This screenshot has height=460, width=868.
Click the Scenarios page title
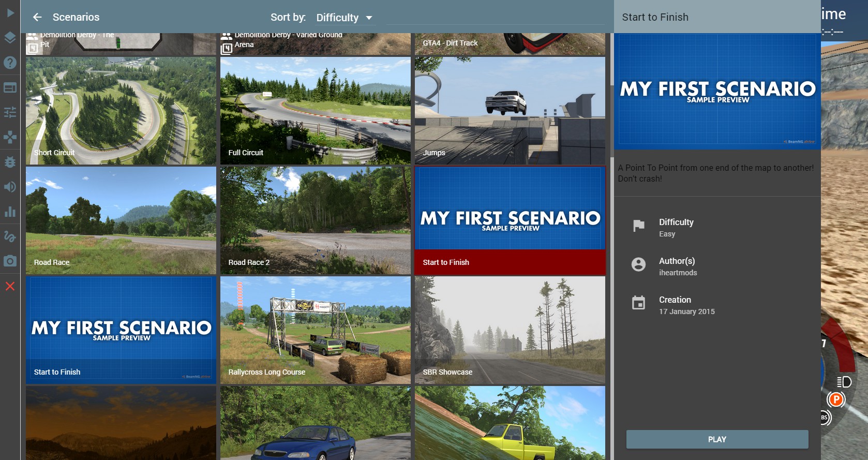pyautogui.click(x=76, y=17)
